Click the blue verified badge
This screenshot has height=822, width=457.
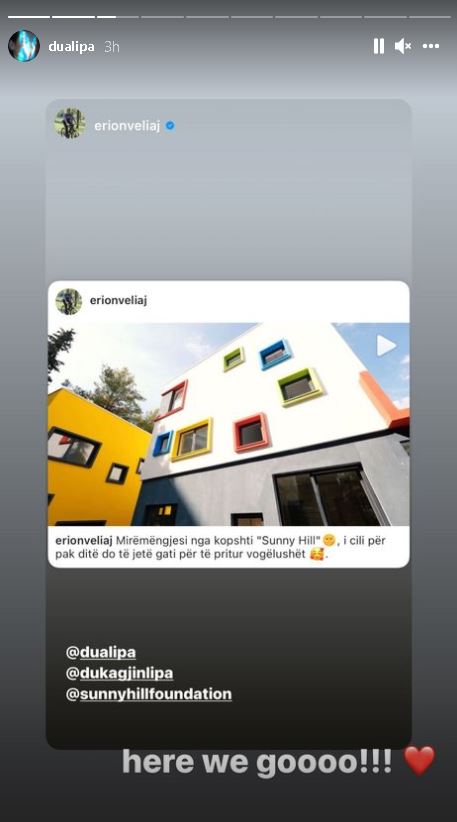click(x=170, y=126)
